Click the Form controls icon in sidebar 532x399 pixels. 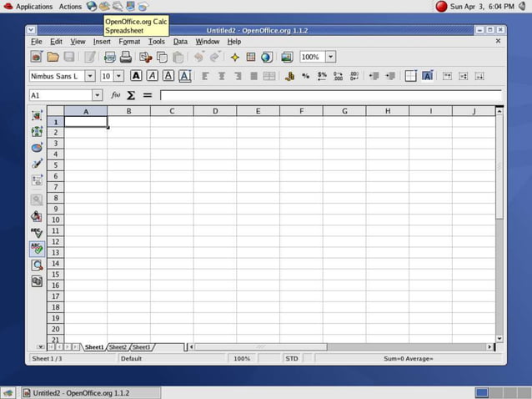click(37, 180)
